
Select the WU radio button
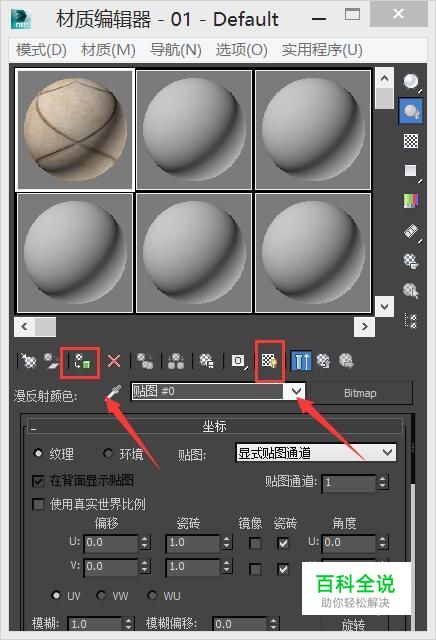coord(152,596)
